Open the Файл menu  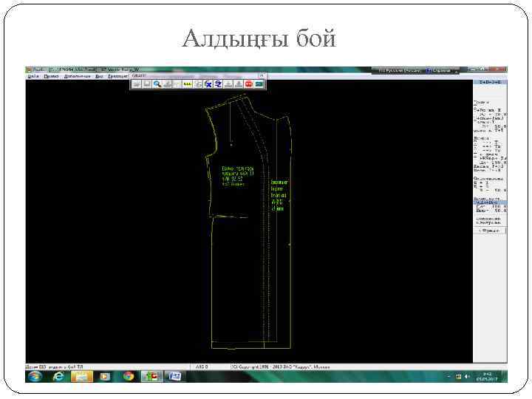pos(33,76)
